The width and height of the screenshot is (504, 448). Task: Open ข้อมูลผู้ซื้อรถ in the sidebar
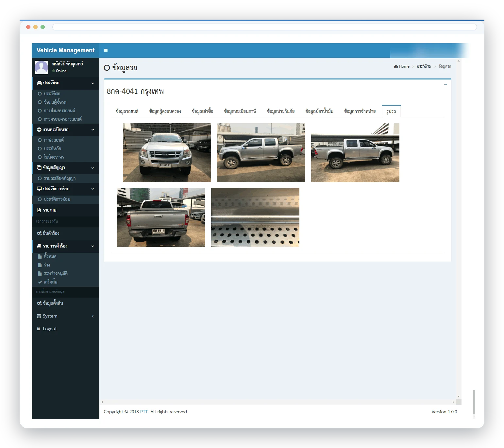coord(55,102)
